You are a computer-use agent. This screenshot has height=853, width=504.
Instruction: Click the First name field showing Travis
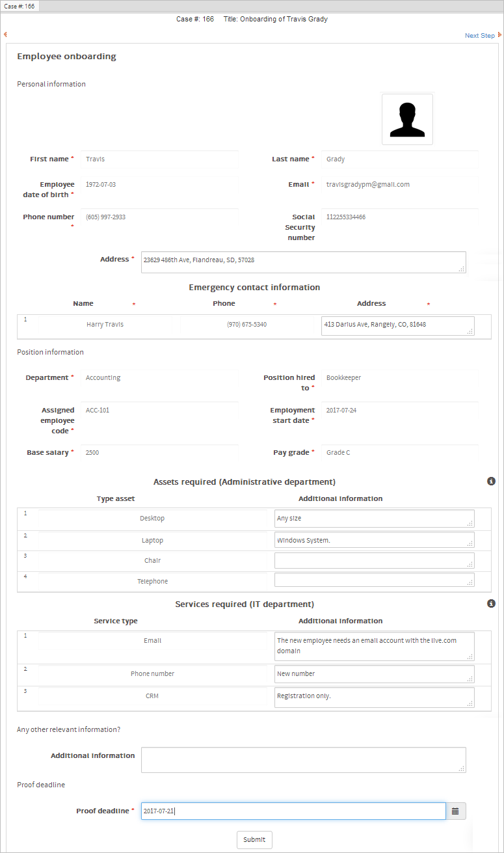(x=159, y=159)
